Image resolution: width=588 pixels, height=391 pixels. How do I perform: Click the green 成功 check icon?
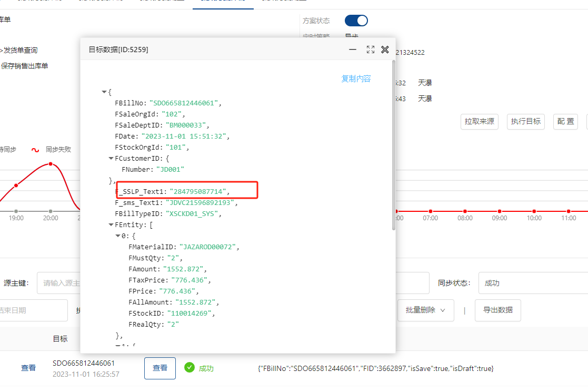tap(190, 367)
